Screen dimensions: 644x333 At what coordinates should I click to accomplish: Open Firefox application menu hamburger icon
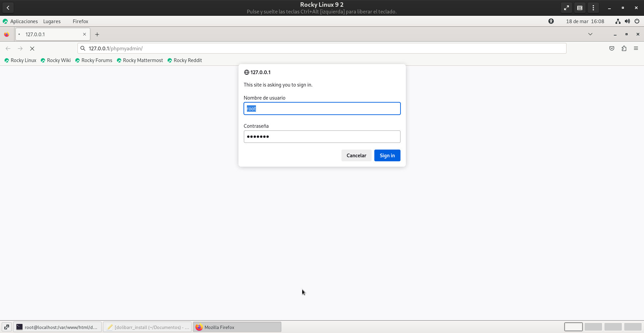click(636, 49)
